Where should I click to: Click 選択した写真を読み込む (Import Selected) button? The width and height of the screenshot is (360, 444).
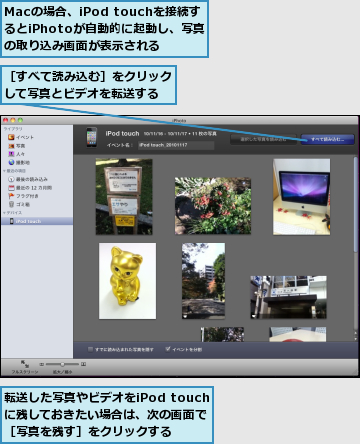pyautogui.click(x=263, y=139)
